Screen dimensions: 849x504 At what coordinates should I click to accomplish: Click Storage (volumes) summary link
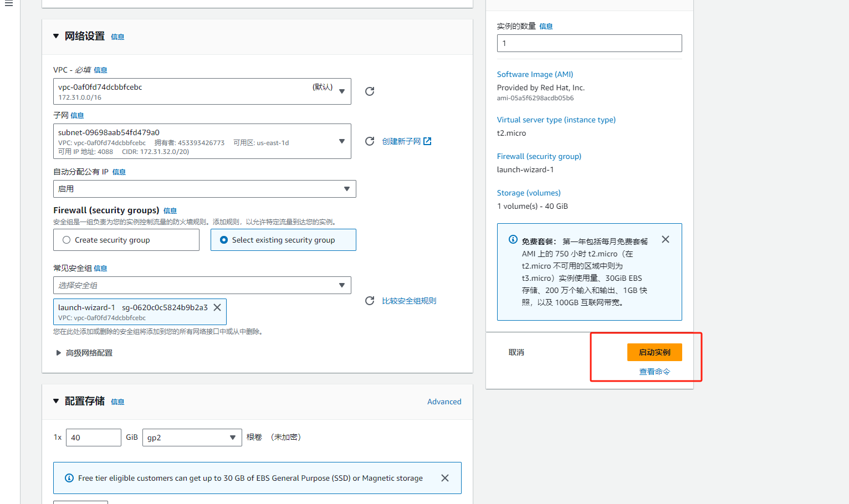pyautogui.click(x=529, y=193)
